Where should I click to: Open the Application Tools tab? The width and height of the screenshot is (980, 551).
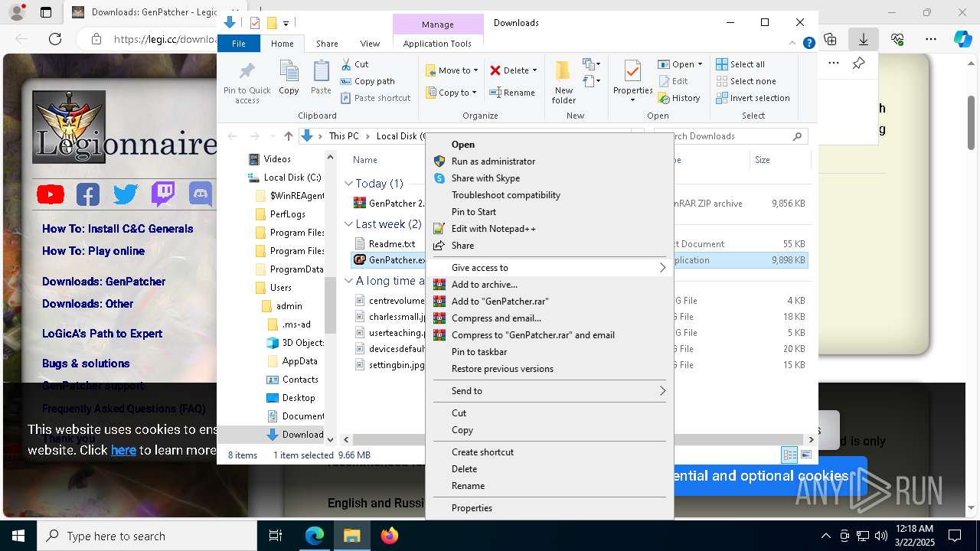(437, 44)
